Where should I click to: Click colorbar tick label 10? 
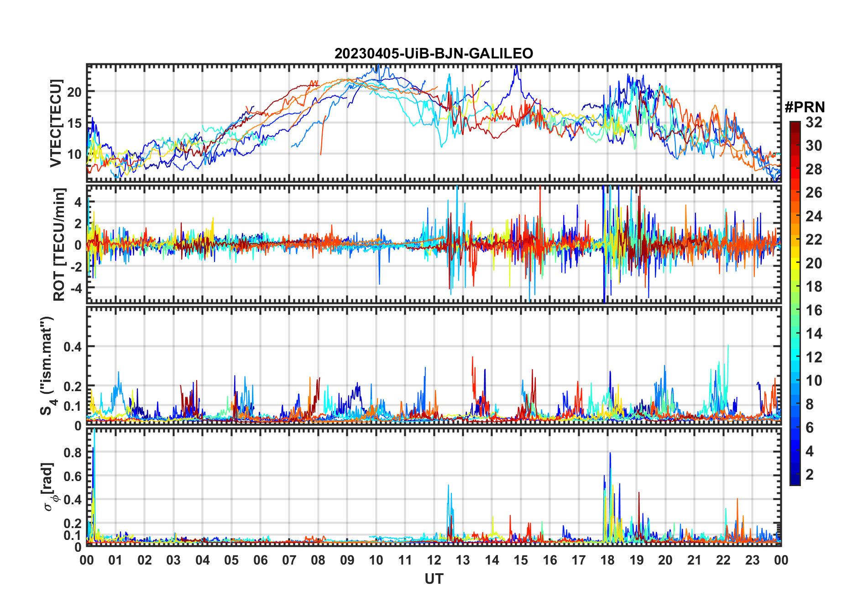(x=814, y=381)
